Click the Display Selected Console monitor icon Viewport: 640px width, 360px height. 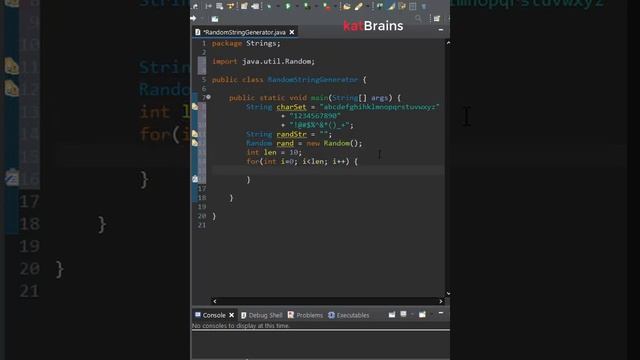tap(403, 314)
